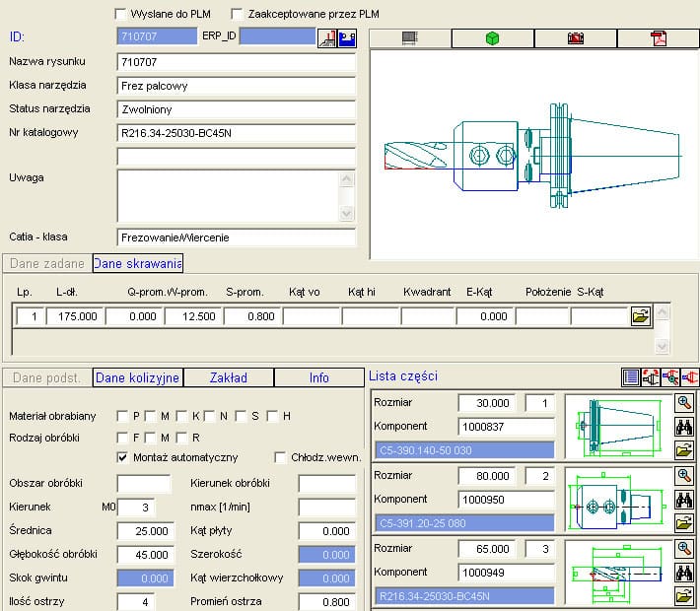
Task: Click the Obszar obróbki field
Action: coord(144,483)
